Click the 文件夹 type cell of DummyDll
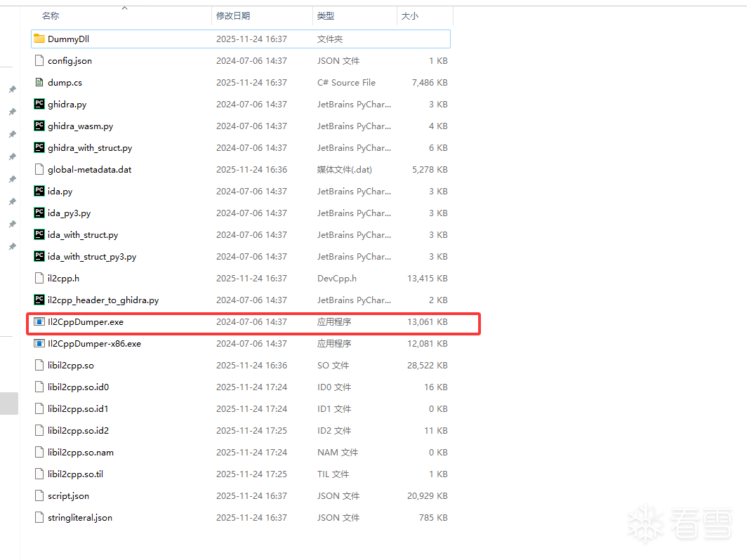 (330, 39)
